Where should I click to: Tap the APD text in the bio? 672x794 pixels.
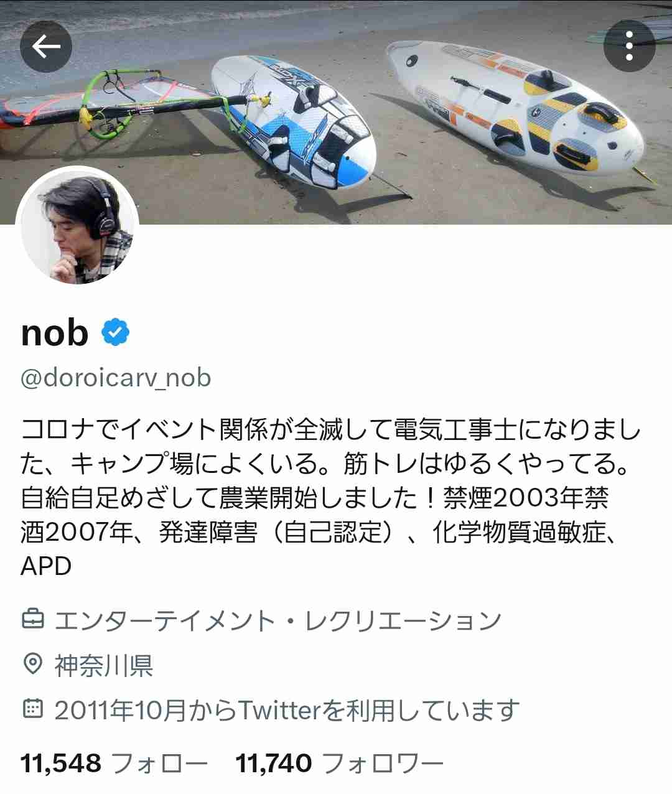[x=46, y=566]
